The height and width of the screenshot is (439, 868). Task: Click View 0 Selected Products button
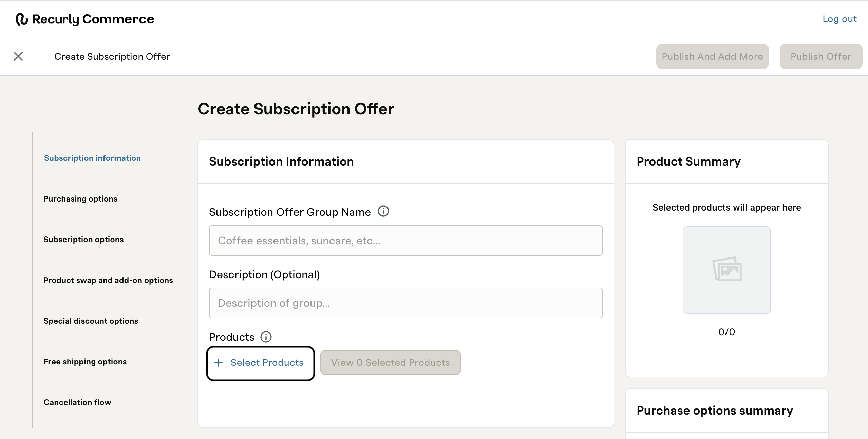(390, 363)
